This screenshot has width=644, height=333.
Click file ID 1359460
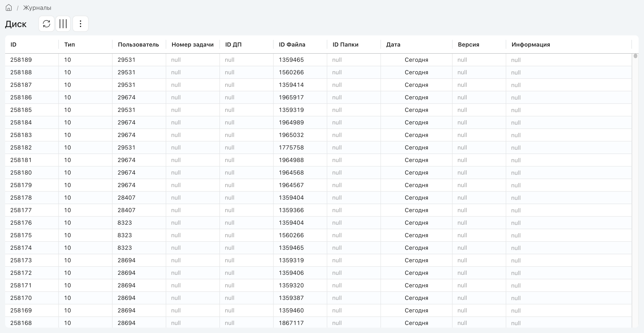point(291,310)
